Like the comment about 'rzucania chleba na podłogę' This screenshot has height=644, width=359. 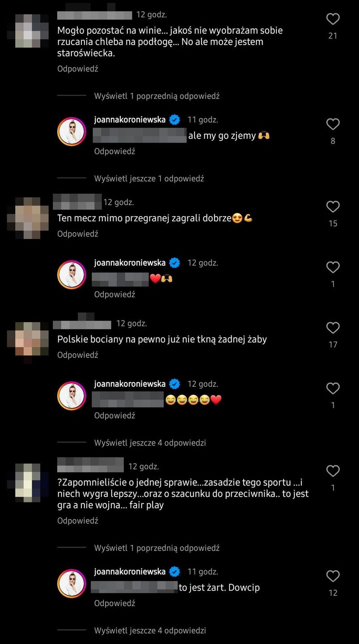[x=333, y=19]
